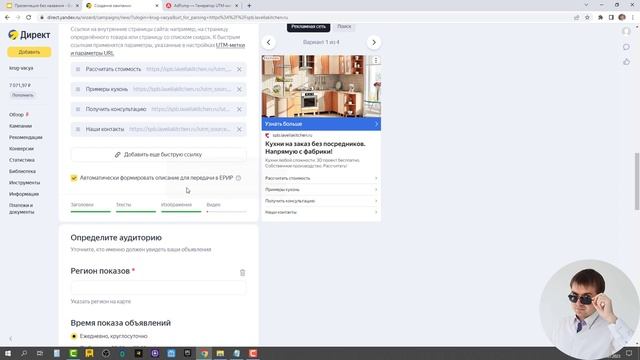Click the Тексты progress indicator
This screenshot has height=360, width=640.
136,207
